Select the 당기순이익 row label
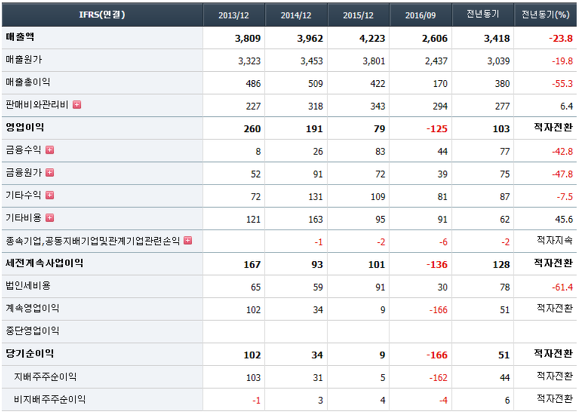This screenshot has width=580, height=413. (30, 354)
